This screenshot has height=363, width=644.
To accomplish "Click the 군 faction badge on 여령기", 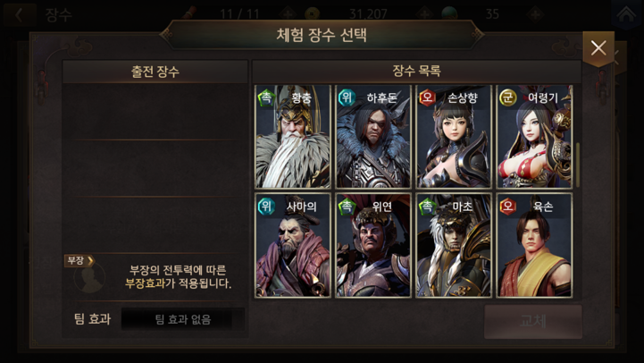I will click(508, 97).
